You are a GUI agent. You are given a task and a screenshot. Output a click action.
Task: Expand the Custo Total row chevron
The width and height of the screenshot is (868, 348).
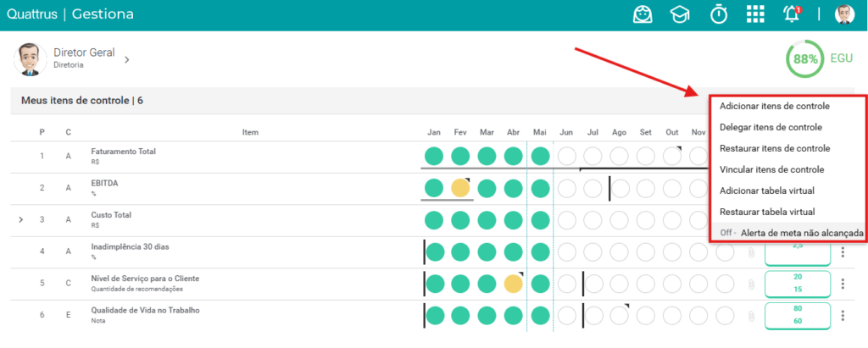[x=21, y=219]
